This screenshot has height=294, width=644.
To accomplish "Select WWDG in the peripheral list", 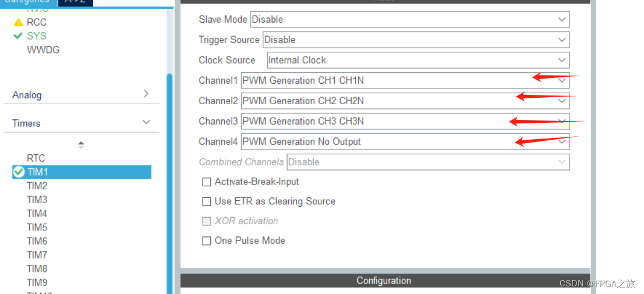I will 43,50.
